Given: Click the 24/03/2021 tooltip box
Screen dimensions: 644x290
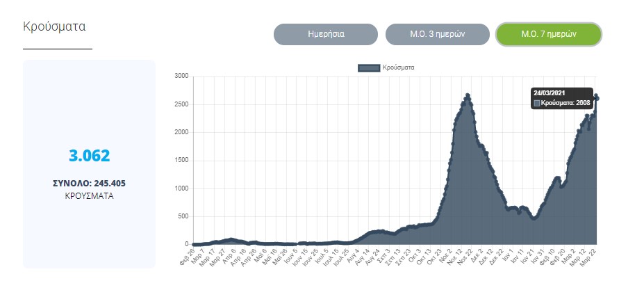Looking at the screenshot, I should click(561, 97).
